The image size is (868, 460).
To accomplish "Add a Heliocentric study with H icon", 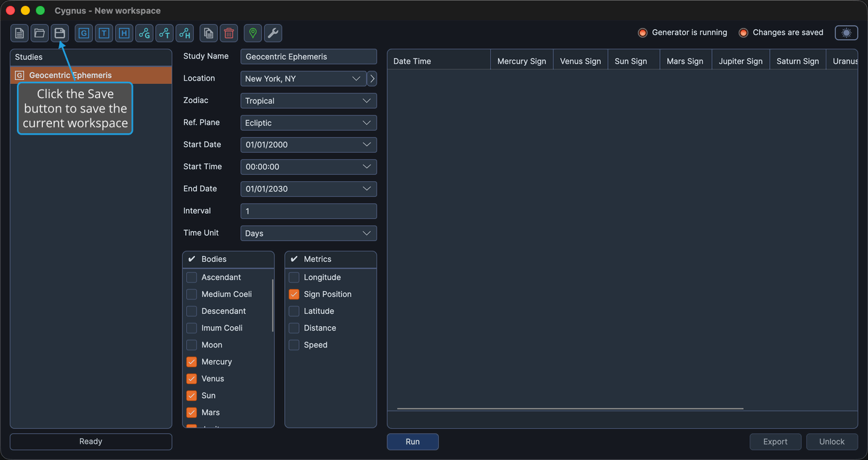I will [124, 33].
